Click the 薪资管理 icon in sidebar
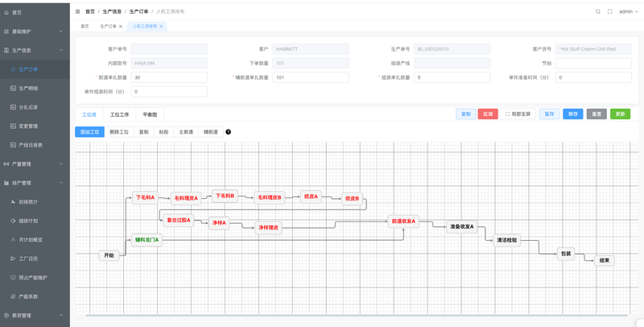Viewport: 644px width, 327px height. coord(6,316)
